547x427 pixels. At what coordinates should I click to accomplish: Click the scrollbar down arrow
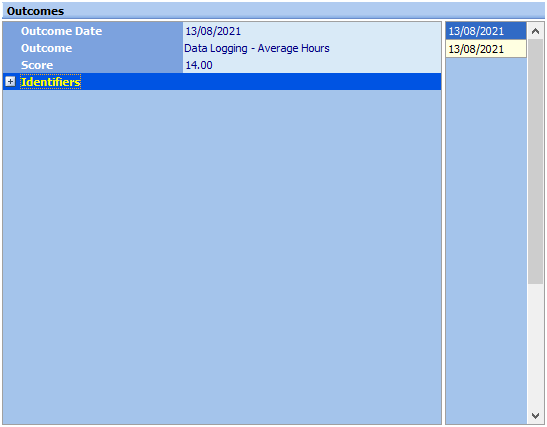coord(535,415)
